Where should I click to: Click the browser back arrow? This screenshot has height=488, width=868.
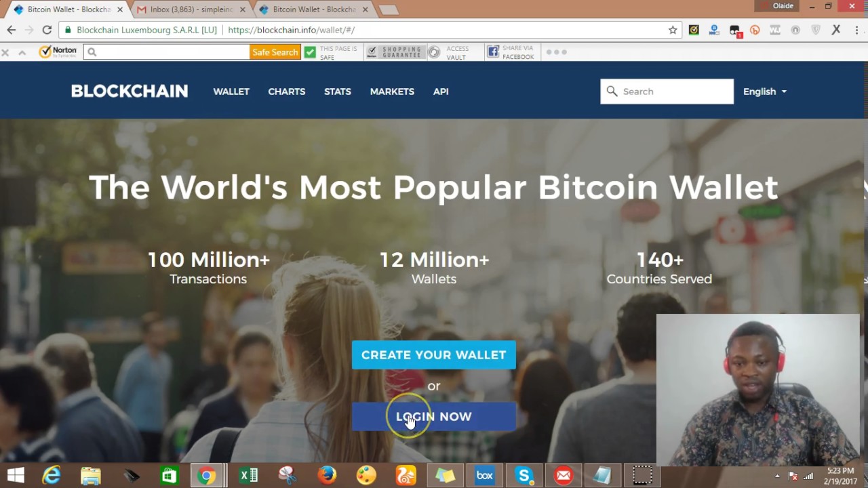coord(11,30)
